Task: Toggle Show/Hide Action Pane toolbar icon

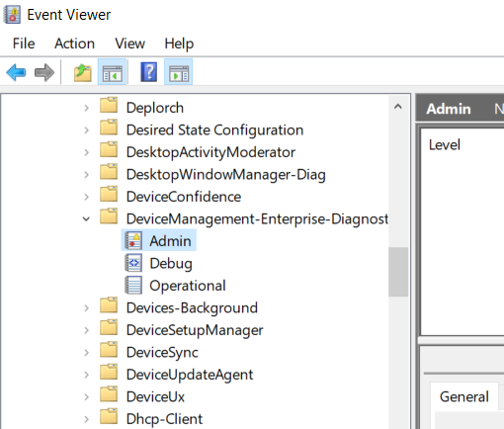Action: 179,72
